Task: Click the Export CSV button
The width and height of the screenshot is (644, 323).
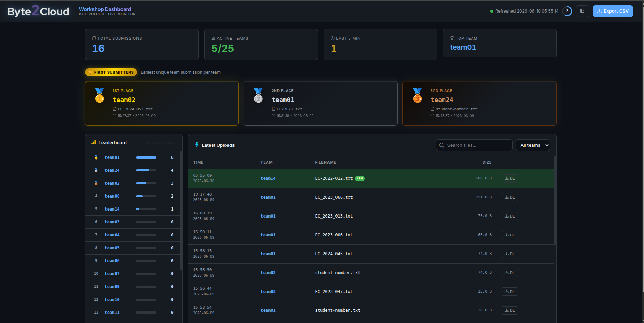Action: coord(613,11)
